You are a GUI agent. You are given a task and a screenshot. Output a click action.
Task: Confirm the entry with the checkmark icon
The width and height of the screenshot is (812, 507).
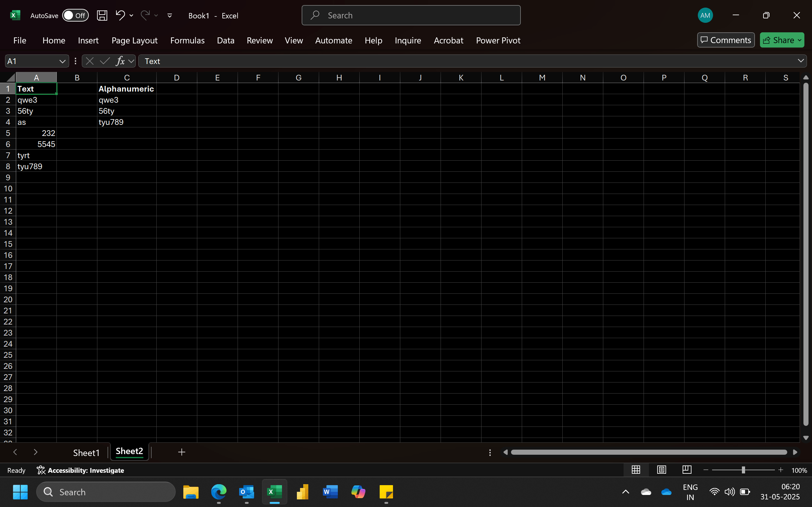(x=104, y=61)
